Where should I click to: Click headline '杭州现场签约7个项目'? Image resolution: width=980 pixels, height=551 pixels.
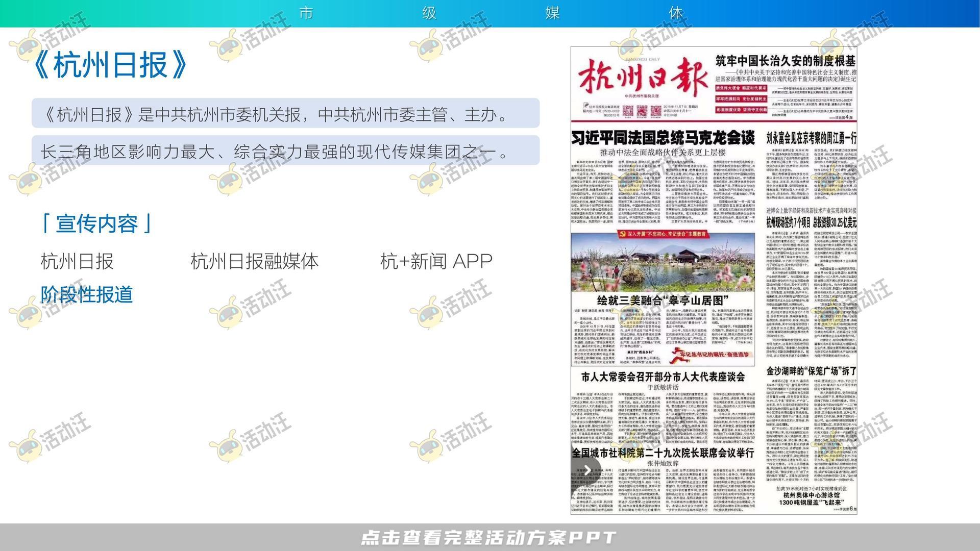click(789, 222)
